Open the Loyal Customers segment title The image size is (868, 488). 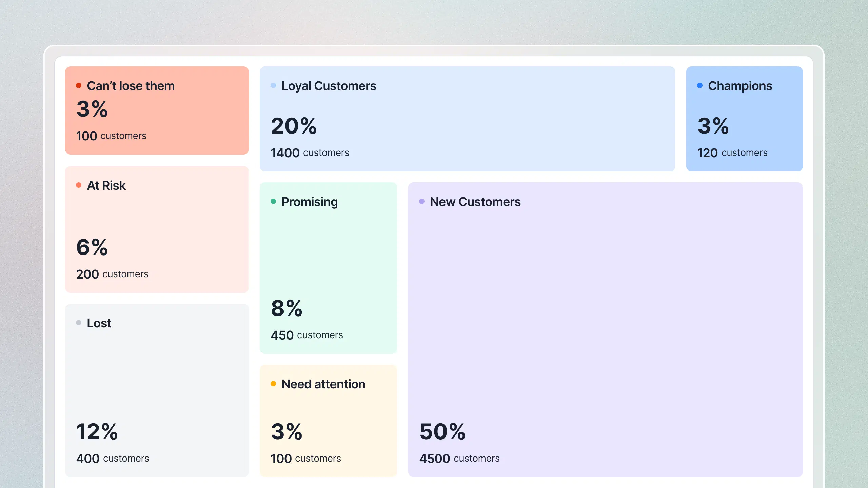click(329, 86)
